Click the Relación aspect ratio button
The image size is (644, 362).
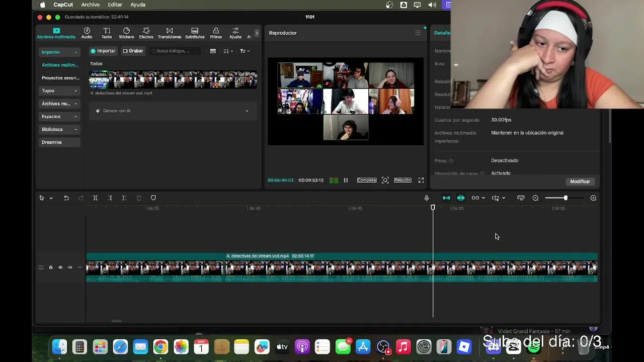(x=403, y=180)
